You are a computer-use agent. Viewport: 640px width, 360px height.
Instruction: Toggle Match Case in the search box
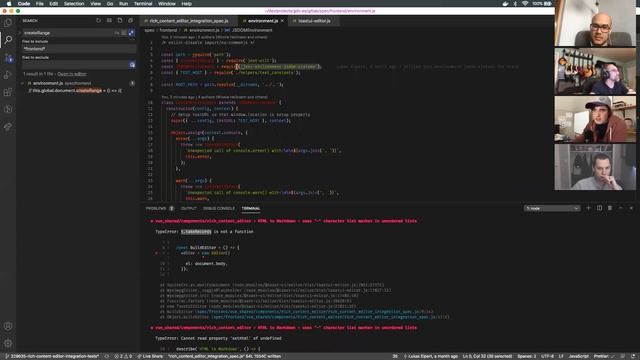pyautogui.click(x=116, y=33)
